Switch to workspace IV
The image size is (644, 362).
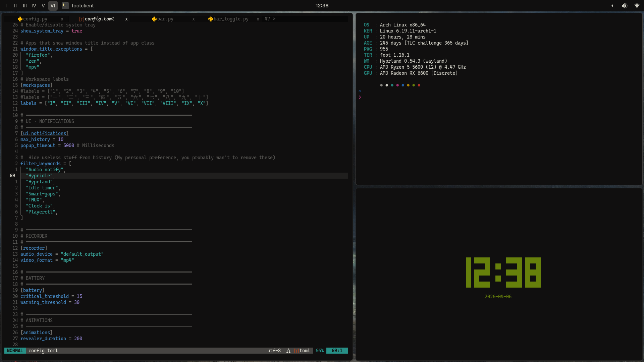(34, 6)
